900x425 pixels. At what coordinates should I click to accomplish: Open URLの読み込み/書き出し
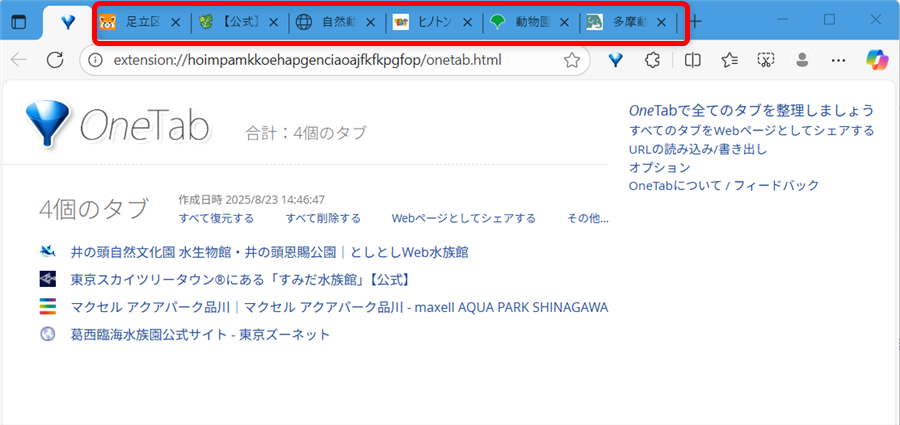698,149
